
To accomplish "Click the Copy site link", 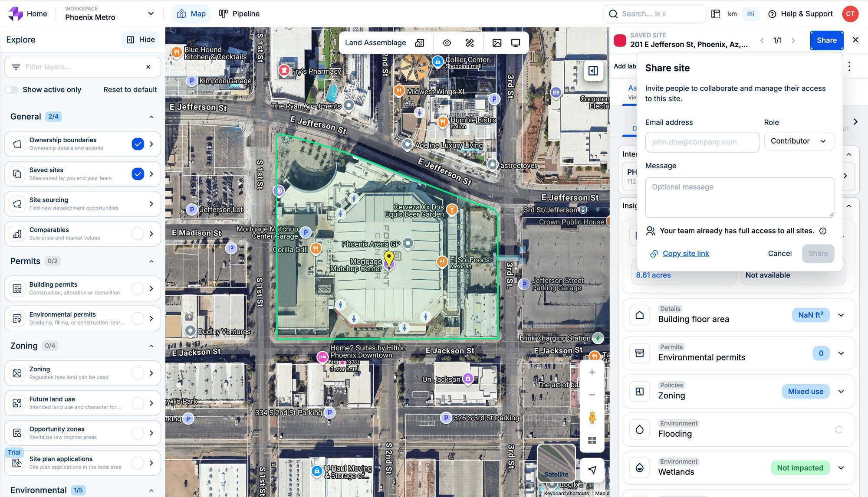I will coord(685,254).
